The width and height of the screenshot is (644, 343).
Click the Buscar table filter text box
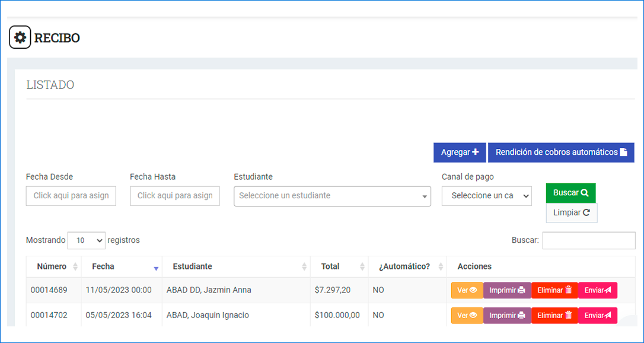click(588, 240)
